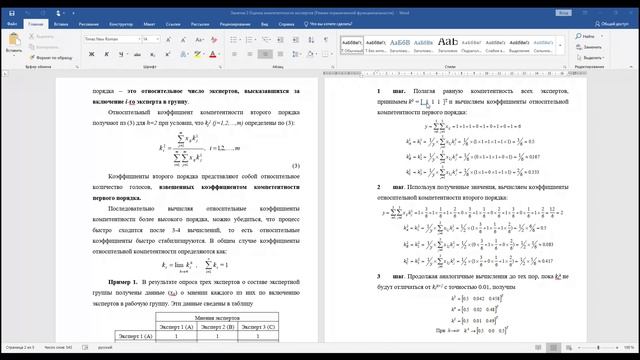The height and width of the screenshot is (360, 640).
Task: Cut the selection with the scissors icon
Action: (31, 36)
